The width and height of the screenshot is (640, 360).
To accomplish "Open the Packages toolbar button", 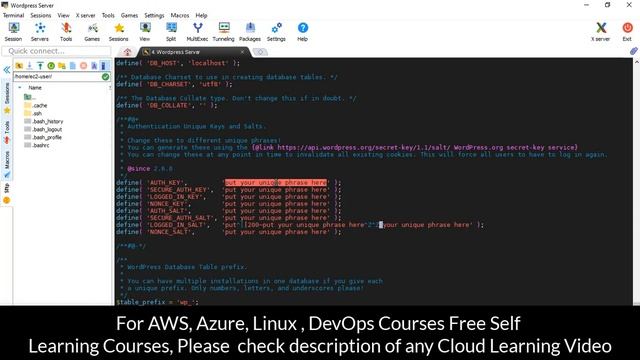I will [x=250, y=32].
